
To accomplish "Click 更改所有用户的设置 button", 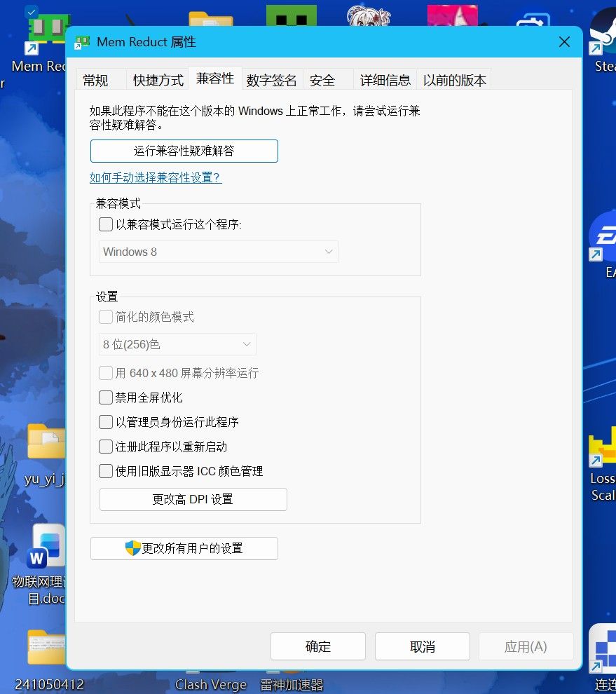I will pyautogui.click(x=184, y=548).
